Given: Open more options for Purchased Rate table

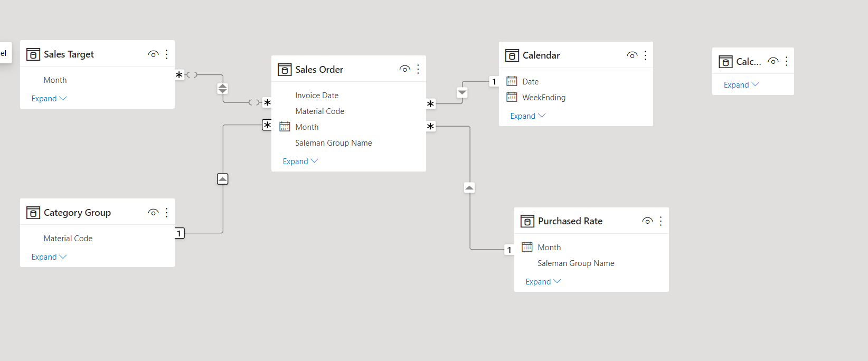Looking at the screenshot, I should tap(661, 221).
